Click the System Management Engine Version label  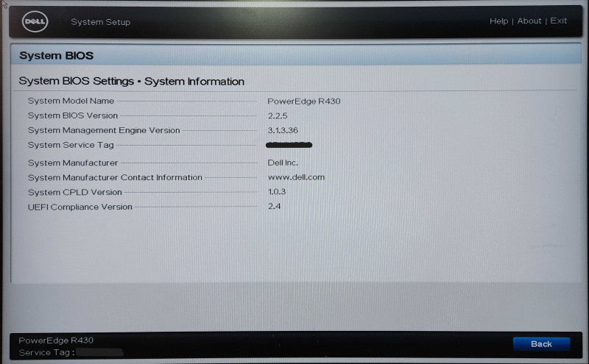pyautogui.click(x=104, y=130)
